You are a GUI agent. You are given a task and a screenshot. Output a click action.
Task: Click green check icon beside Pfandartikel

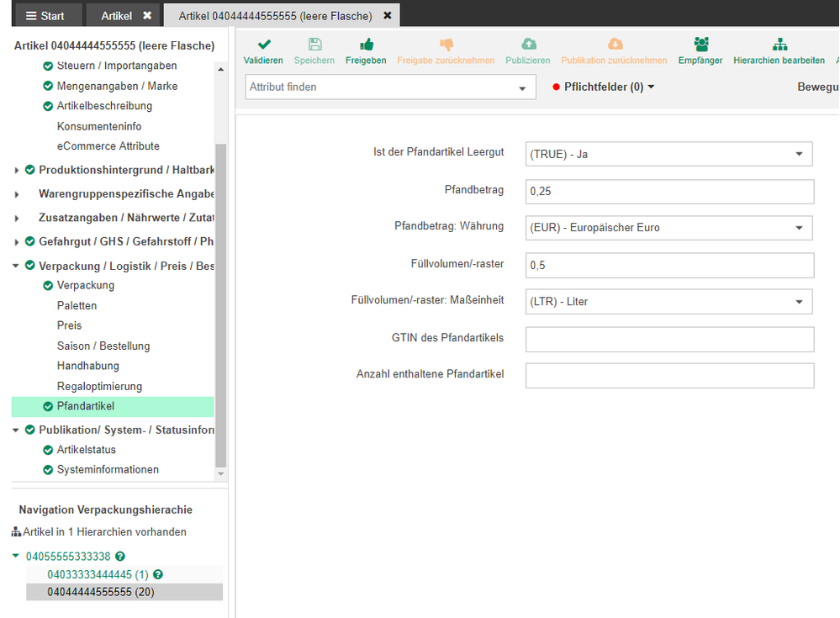(48, 406)
